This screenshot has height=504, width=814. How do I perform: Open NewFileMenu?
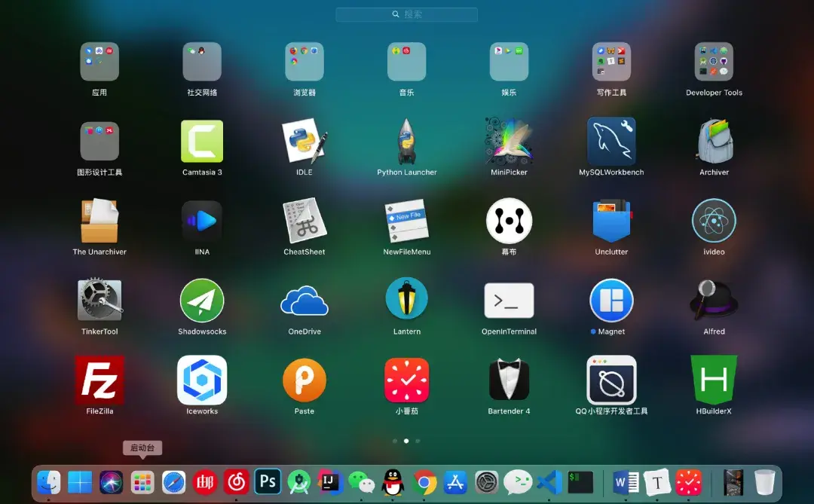tap(406, 221)
